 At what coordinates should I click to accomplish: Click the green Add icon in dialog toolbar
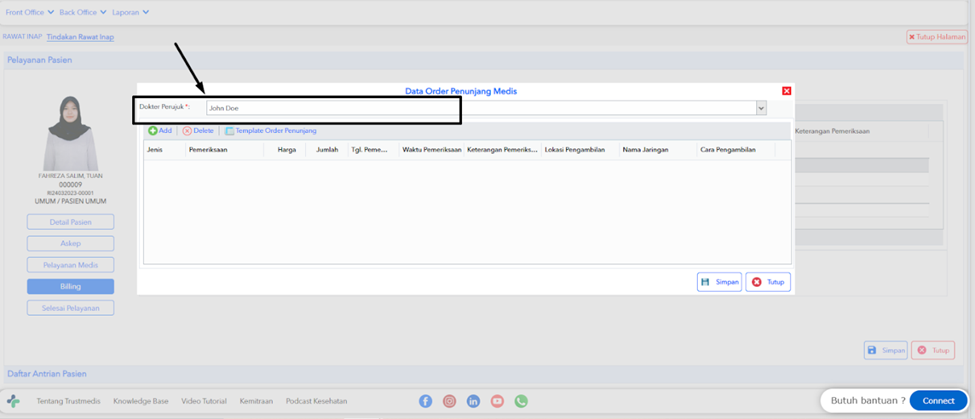tap(152, 131)
